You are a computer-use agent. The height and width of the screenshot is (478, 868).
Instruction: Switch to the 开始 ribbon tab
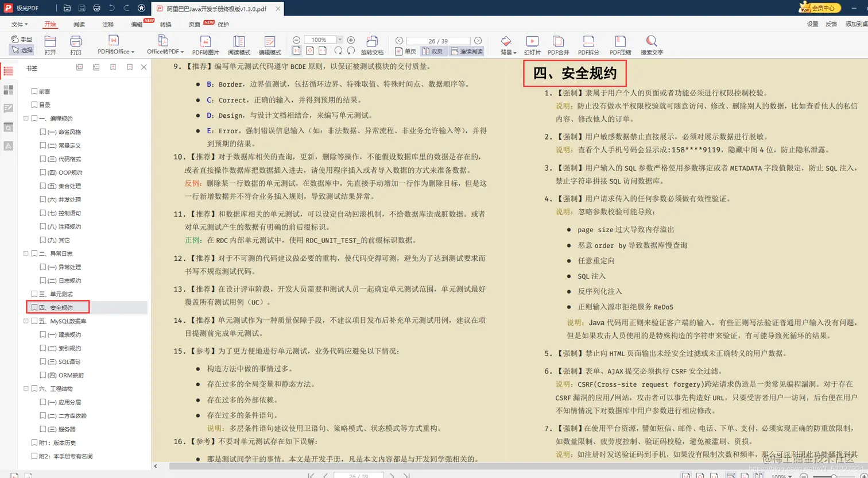pos(50,24)
